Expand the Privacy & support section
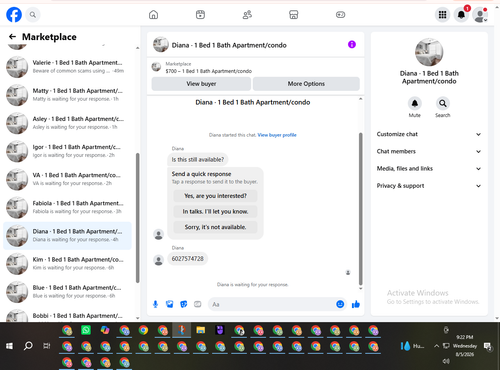500x370 pixels. coord(429,186)
